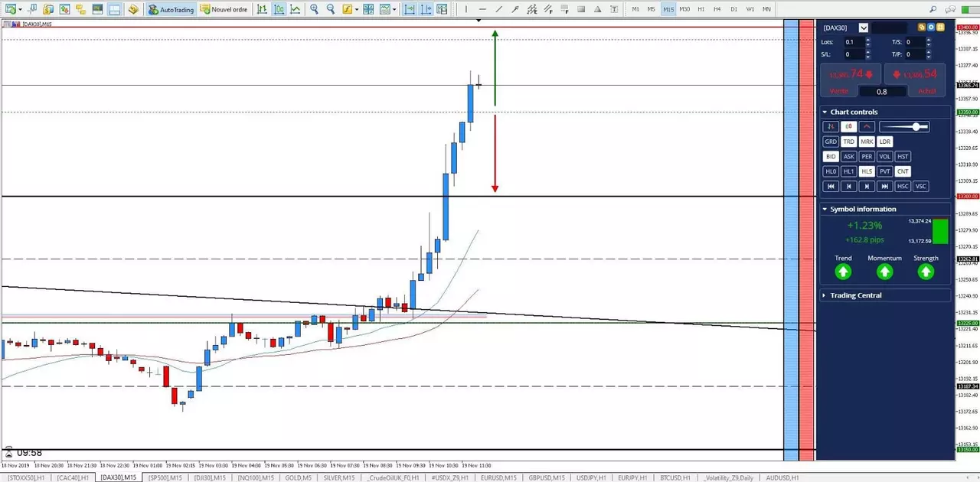Click the red Achat buy button
Image resolution: width=980 pixels, height=482 pixels.
915,80
